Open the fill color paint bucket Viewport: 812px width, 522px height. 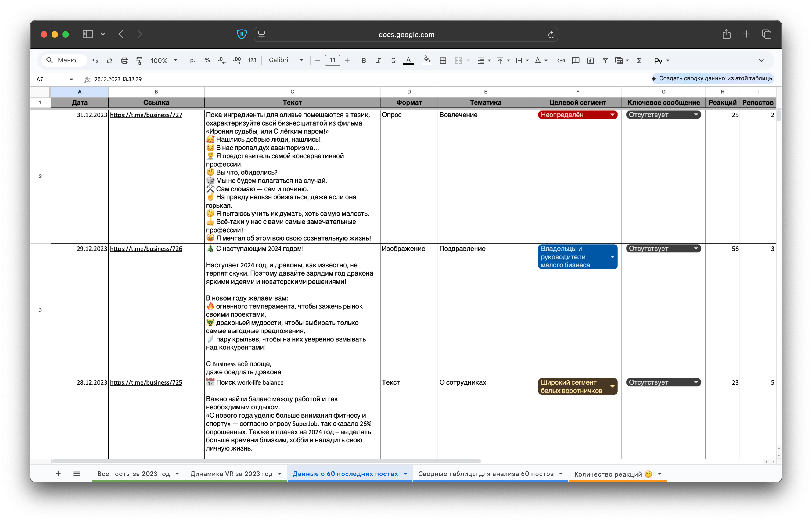pyautogui.click(x=427, y=60)
